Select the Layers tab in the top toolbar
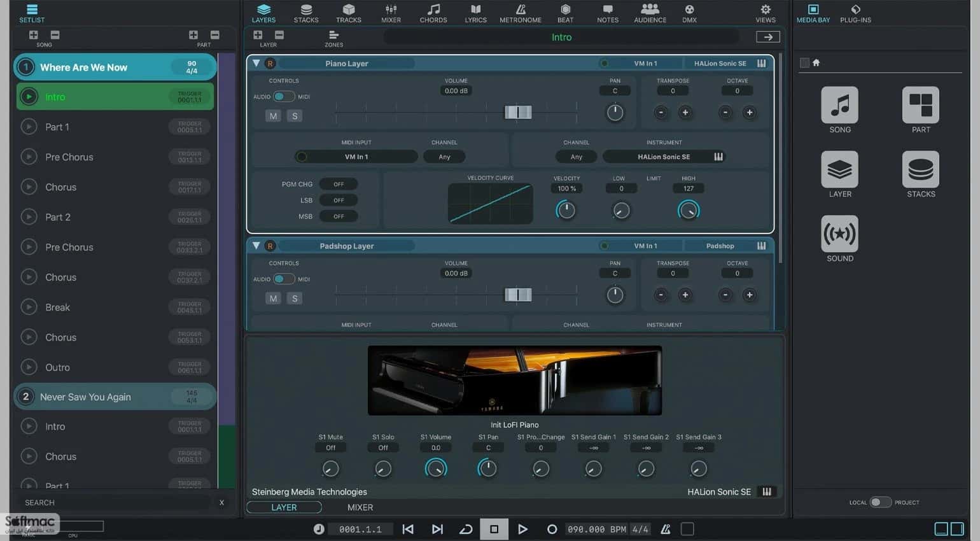The height and width of the screenshot is (541, 980). [x=263, y=13]
